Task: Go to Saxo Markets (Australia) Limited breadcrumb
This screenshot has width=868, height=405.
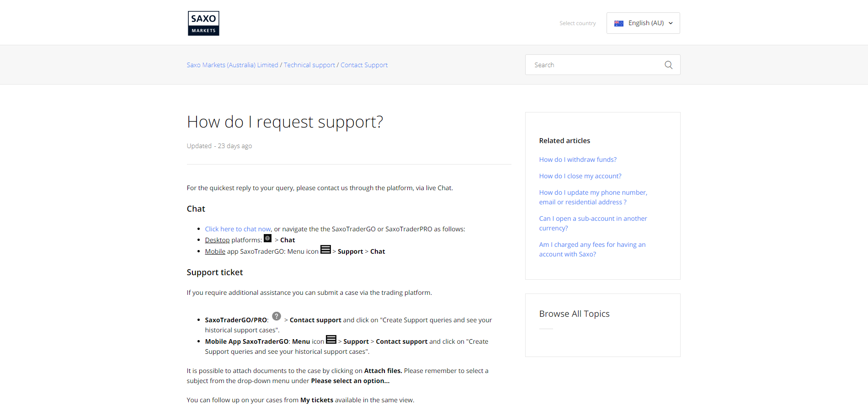Action: pos(232,65)
